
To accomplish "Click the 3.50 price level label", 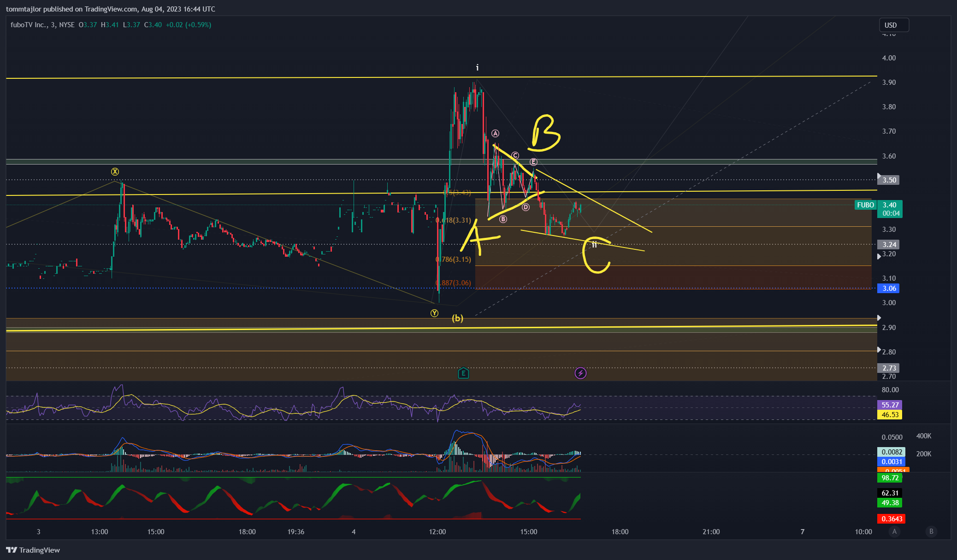I will coord(889,180).
